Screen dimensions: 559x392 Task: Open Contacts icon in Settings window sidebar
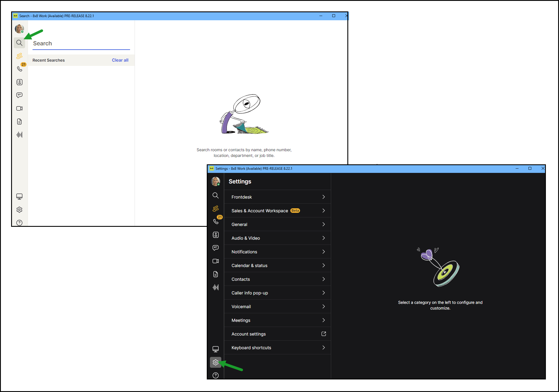tap(216, 235)
